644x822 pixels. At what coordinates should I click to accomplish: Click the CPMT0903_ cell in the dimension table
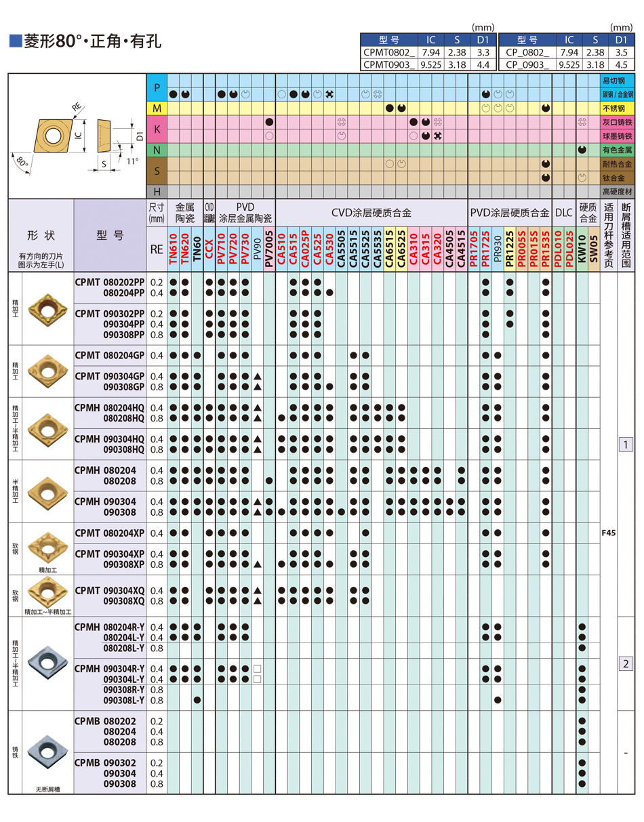pos(388,64)
